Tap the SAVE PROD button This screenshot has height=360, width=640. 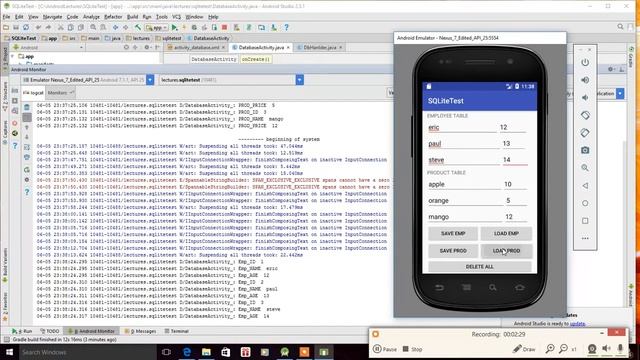(x=453, y=251)
